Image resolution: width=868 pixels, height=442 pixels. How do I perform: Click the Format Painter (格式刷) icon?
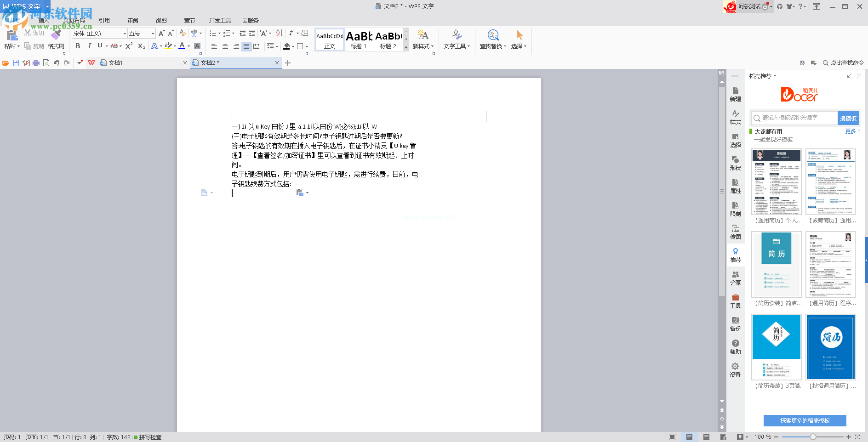coord(56,35)
